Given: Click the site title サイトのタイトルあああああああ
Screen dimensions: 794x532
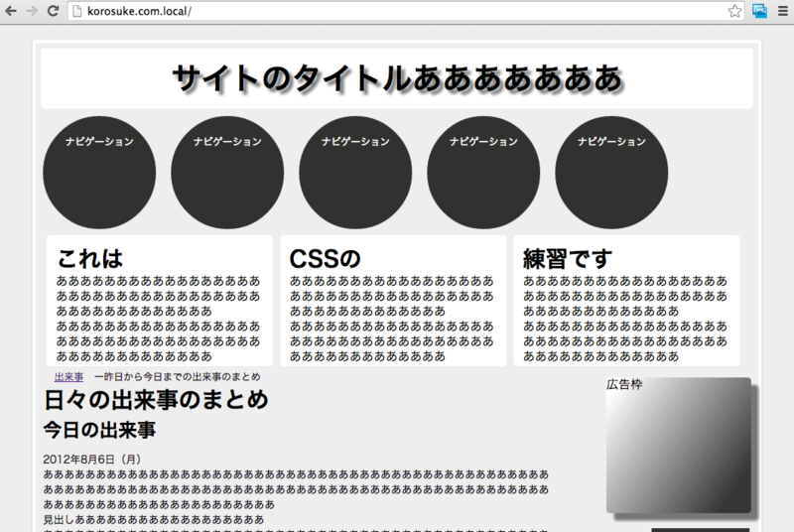Looking at the screenshot, I should point(397,78).
